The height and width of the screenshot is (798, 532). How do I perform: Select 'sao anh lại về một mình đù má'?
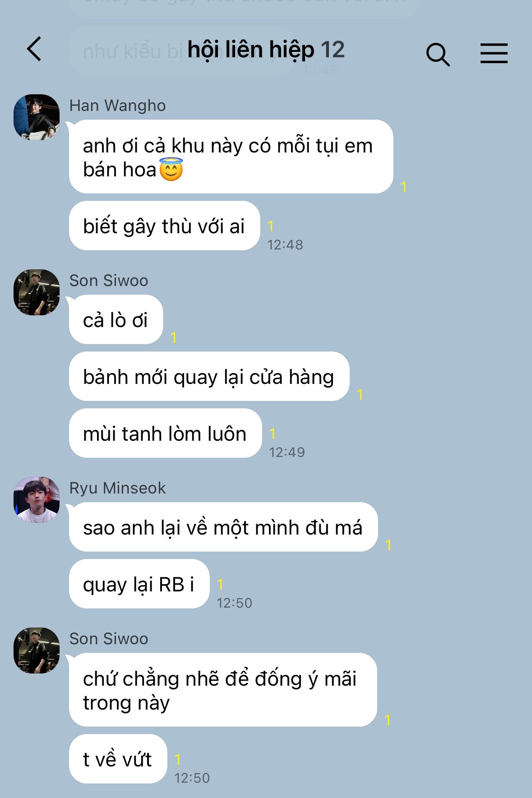[x=223, y=527]
